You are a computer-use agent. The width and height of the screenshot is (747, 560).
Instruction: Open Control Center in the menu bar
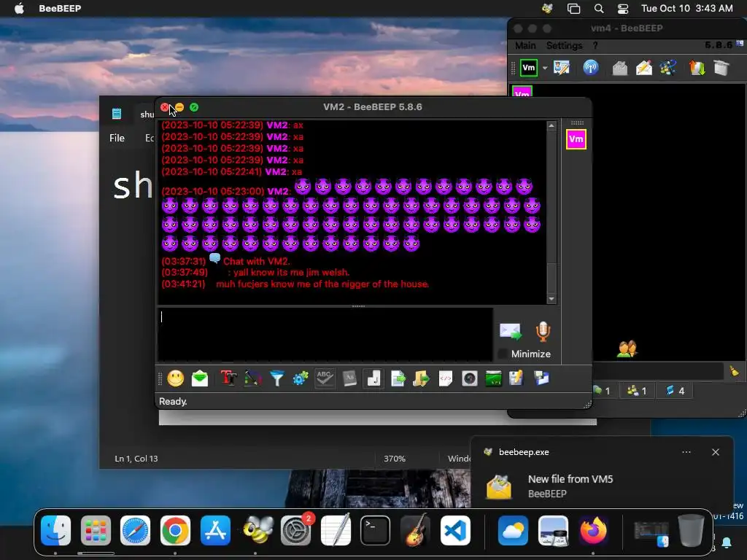tap(623, 9)
